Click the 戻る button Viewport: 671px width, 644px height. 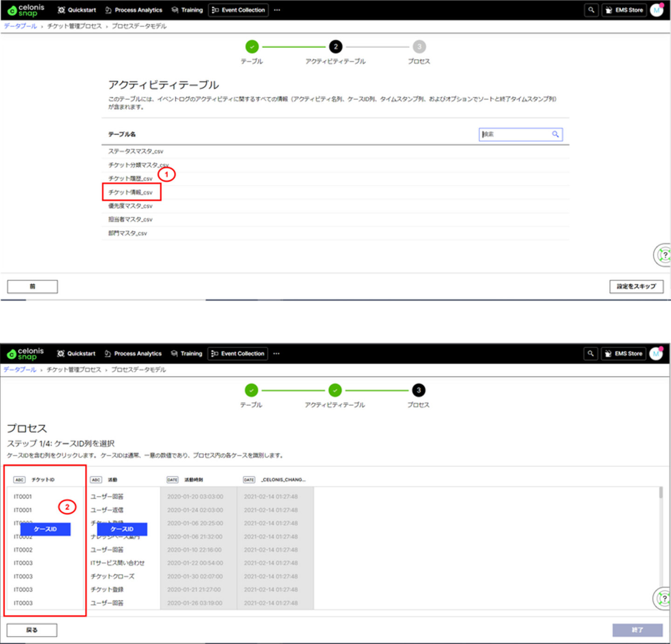pyautogui.click(x=32, y=630)
